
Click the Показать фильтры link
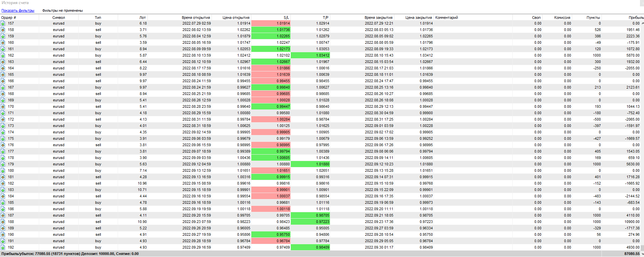pos(18,10)
